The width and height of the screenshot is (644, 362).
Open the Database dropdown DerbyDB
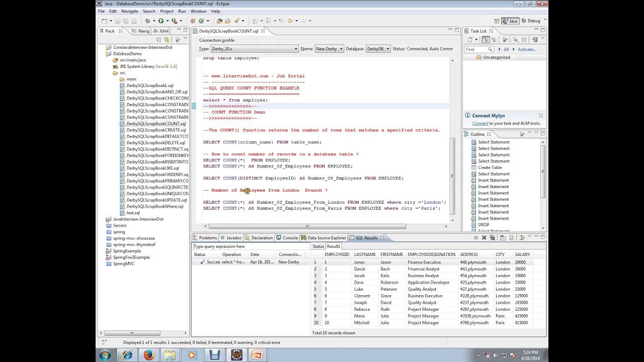tap(378, 49)
